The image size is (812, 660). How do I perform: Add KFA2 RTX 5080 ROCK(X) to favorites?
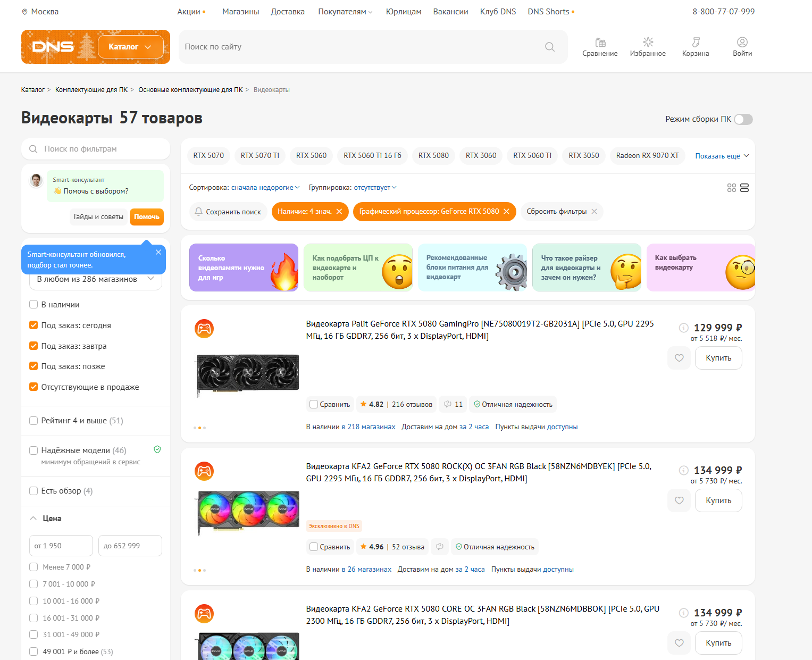pos(679,500)
